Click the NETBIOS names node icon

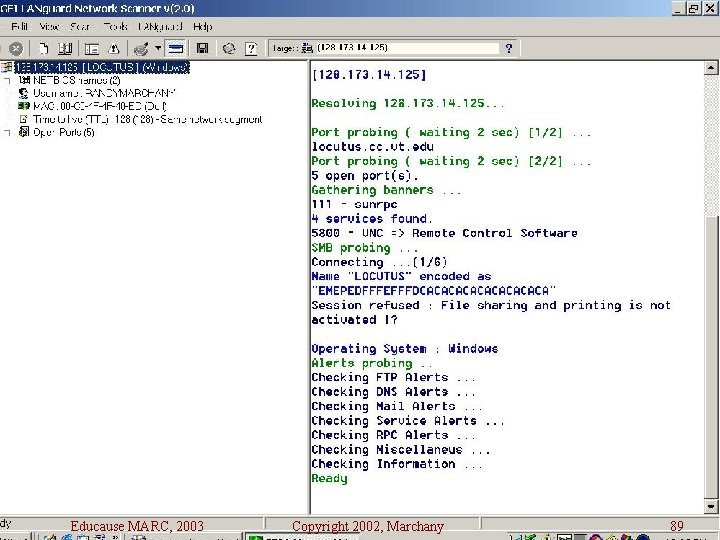click(24, 80)
